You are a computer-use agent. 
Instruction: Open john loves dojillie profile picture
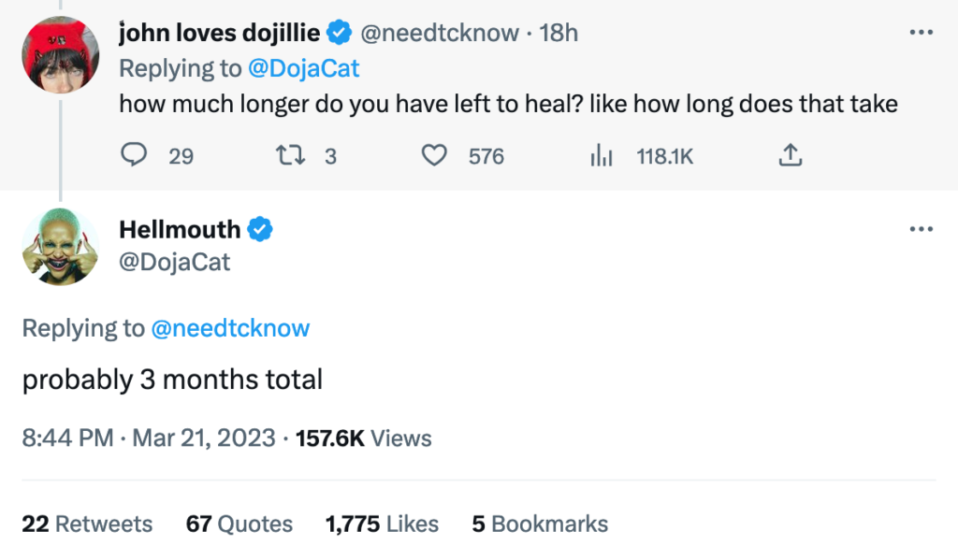click(x=61, y=55)
